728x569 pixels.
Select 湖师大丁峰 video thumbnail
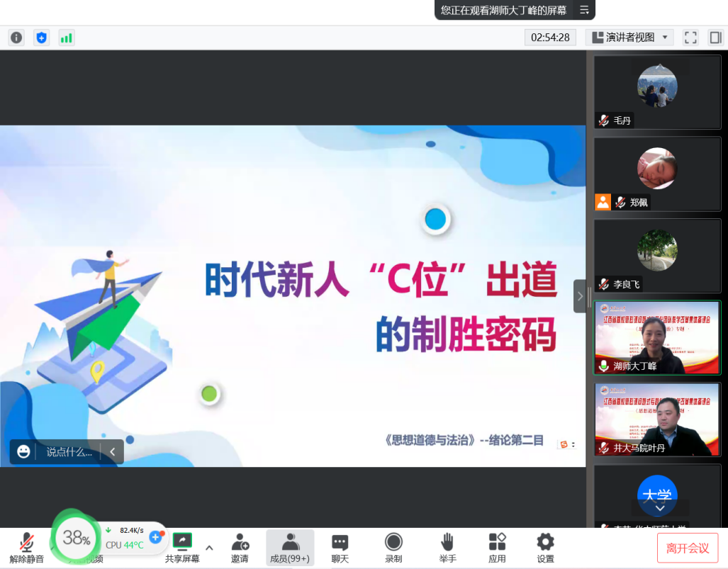click(x=656, y=337)
